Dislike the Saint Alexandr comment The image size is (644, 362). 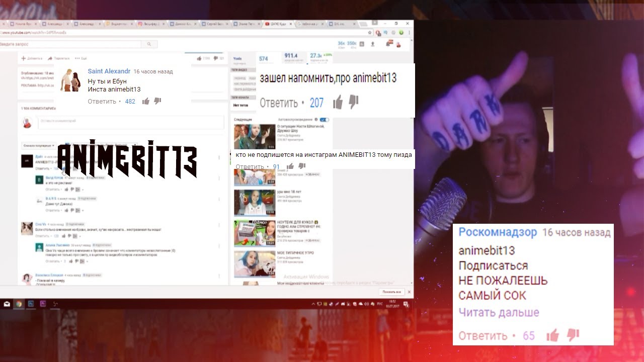157,101
